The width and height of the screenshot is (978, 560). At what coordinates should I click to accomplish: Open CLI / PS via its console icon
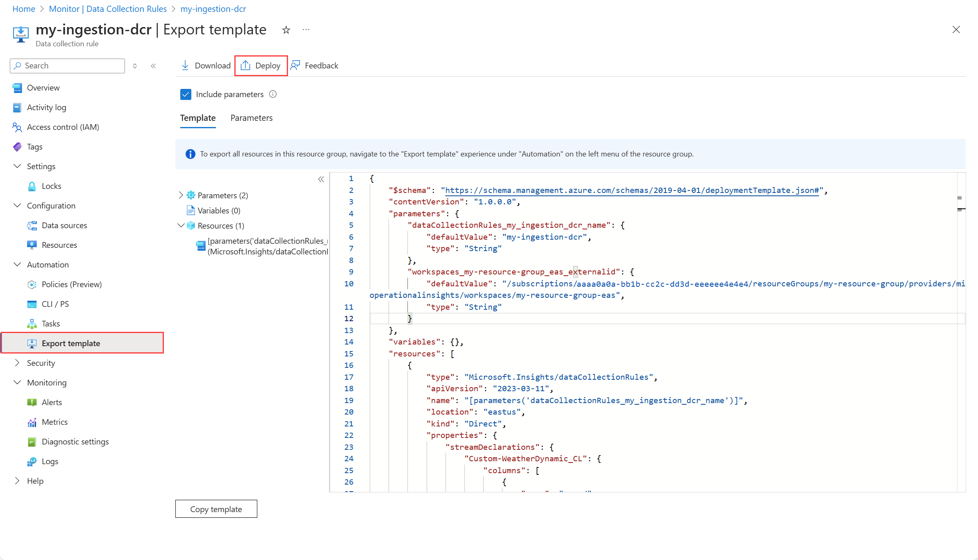(32, 304)
